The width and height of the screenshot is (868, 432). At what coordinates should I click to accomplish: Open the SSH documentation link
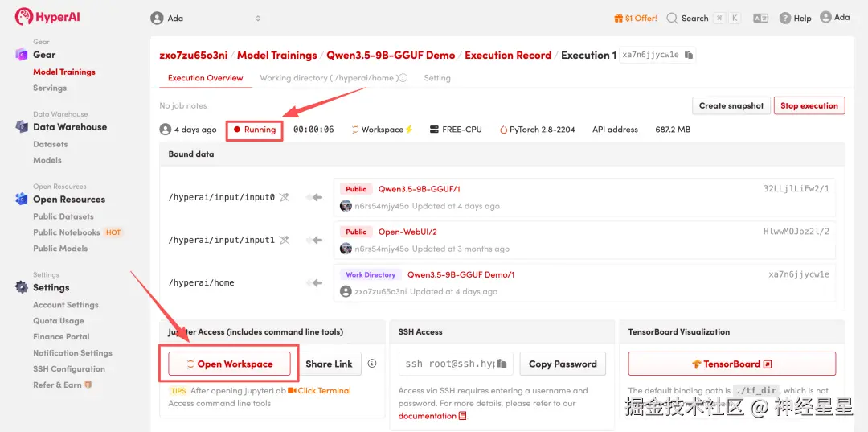tap(433, 416)
